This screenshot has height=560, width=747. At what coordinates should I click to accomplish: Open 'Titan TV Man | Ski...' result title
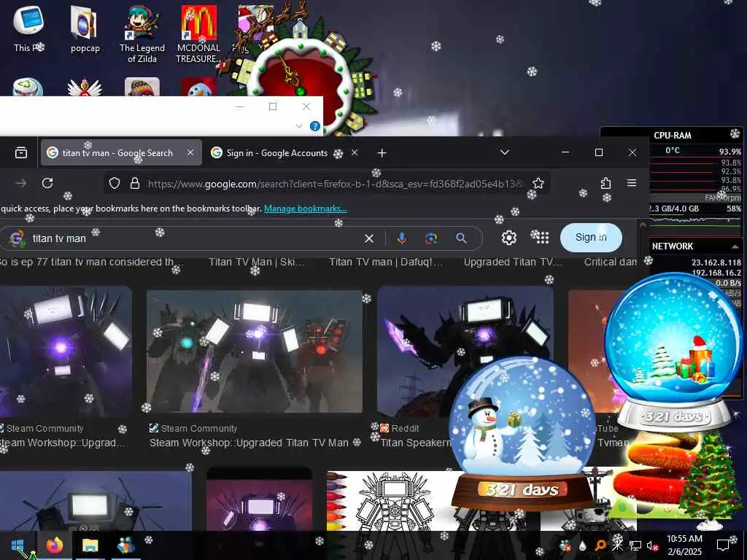256,262
